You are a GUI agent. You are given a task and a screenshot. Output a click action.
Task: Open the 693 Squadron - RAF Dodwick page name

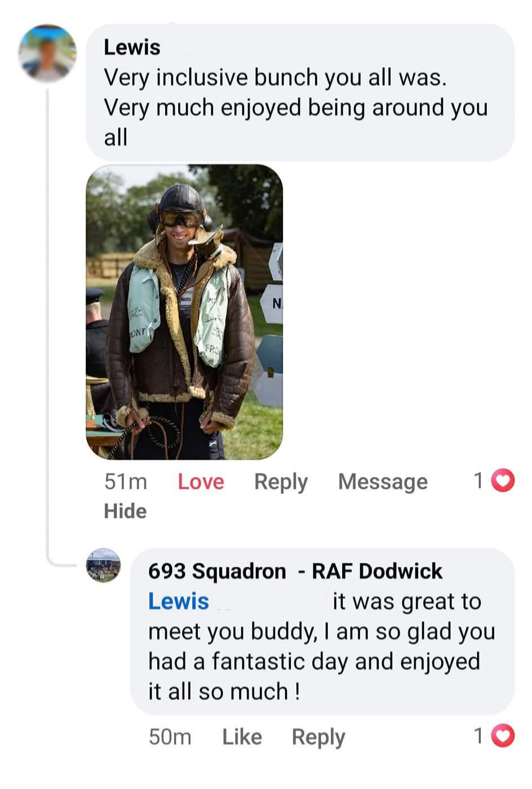[x=295, y=571]
